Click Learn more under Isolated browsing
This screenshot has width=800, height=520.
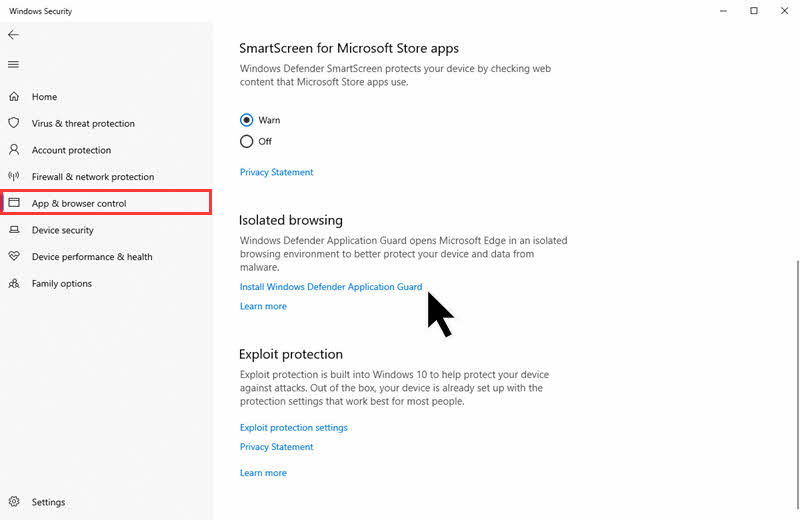[x=263, y=306]
